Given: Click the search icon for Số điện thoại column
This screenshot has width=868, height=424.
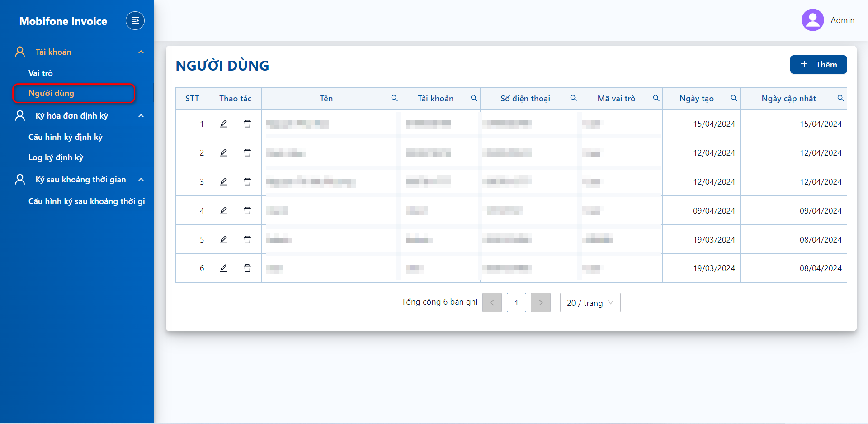Looking at the screenshot, I should (573, 98).
